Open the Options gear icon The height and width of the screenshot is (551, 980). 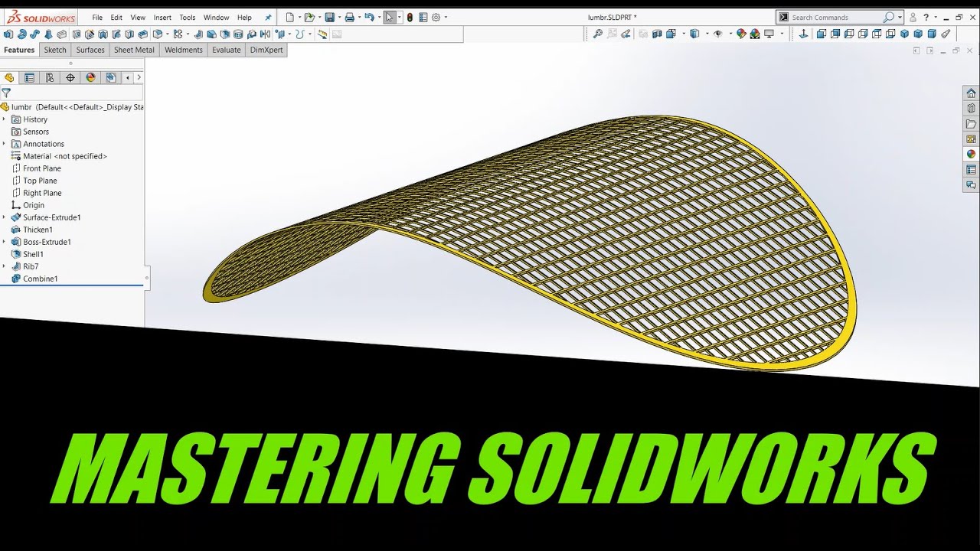(x=436, y=17)
